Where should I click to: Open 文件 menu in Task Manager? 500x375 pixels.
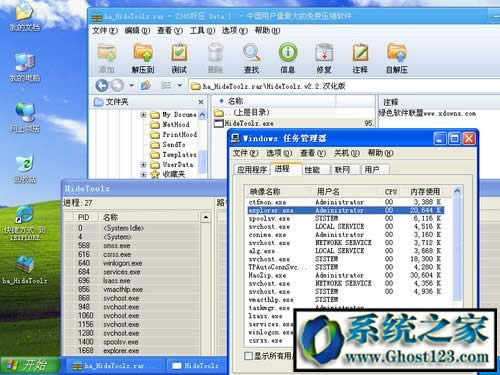[245, 153]
